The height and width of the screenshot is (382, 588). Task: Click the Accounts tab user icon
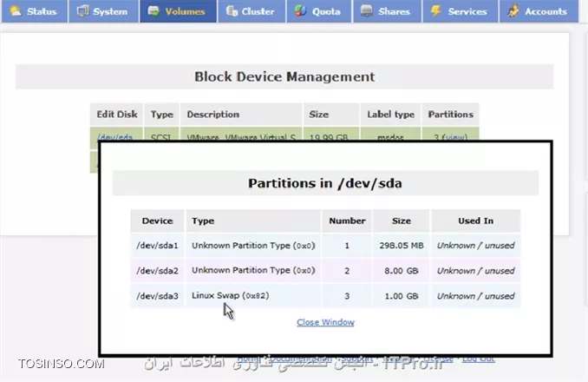click(513, 11)
